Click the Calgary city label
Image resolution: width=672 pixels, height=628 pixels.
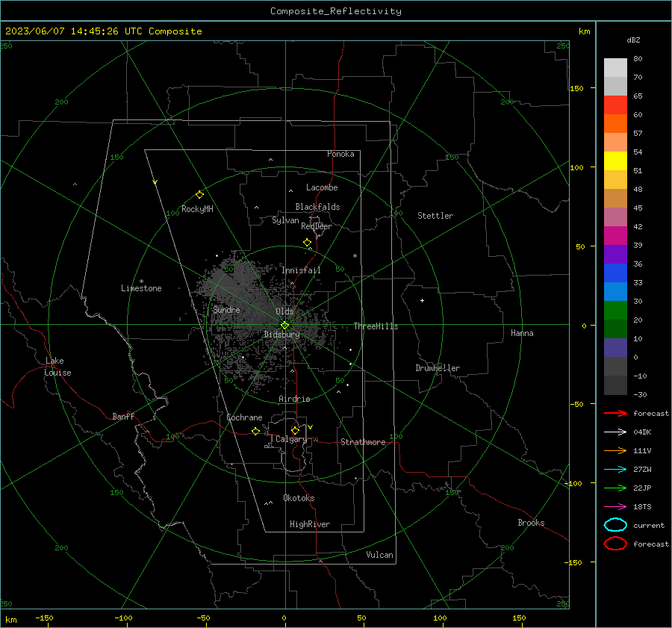[x=291, y=439]
